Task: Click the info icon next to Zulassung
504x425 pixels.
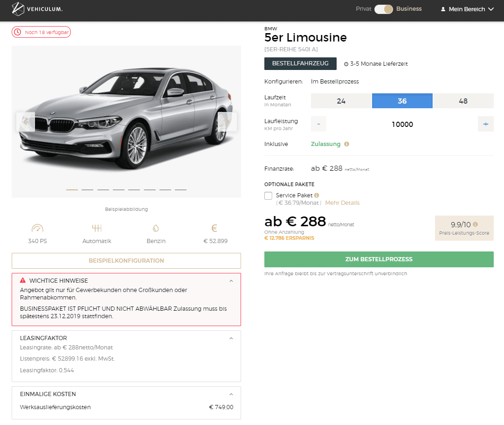Action: click(x=346, y=144)
